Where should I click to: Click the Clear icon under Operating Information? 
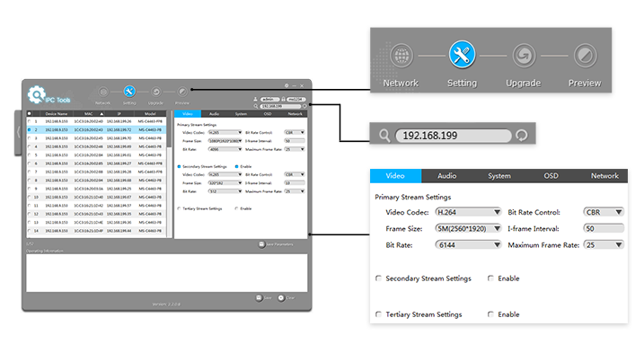(281, 297)
